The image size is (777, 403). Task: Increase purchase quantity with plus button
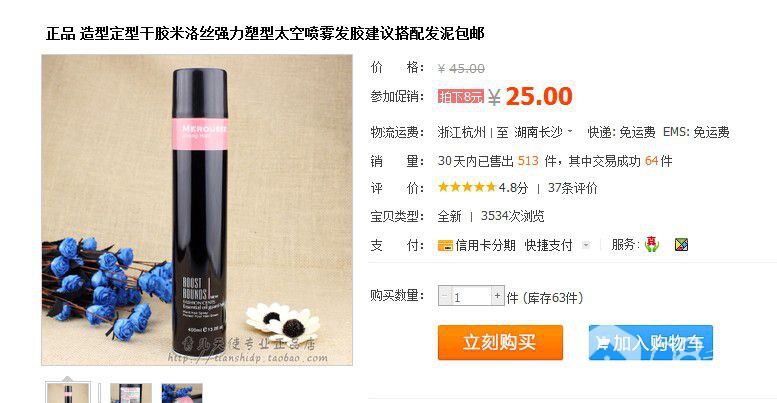click(x=498, y=296)
